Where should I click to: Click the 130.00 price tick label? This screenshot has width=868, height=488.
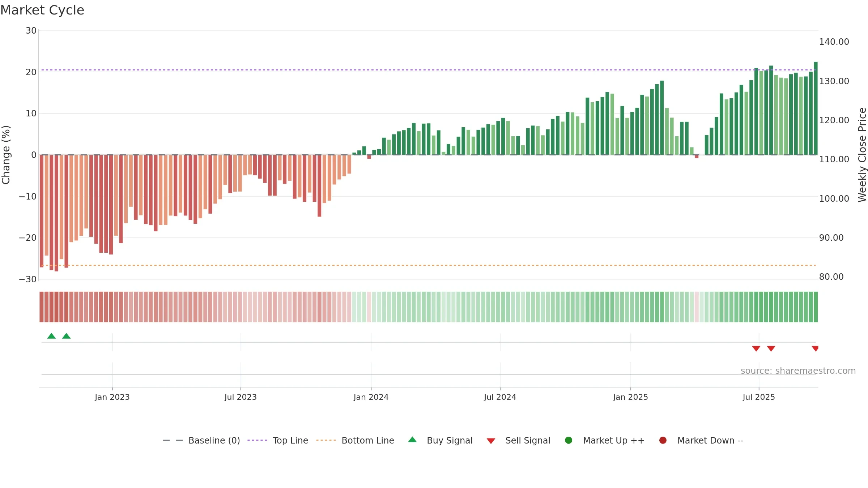834,81
